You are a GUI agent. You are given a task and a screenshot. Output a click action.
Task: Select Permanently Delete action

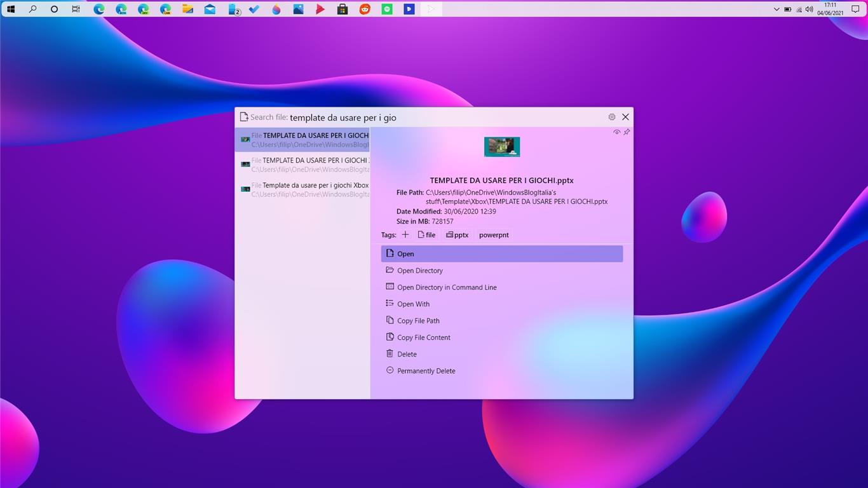tap(426, 371)
